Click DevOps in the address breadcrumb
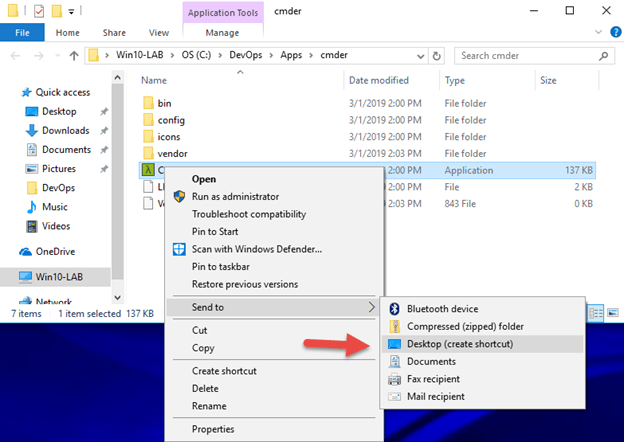The height and width of the screenshot is (442, 624). [x=246, y=55]
